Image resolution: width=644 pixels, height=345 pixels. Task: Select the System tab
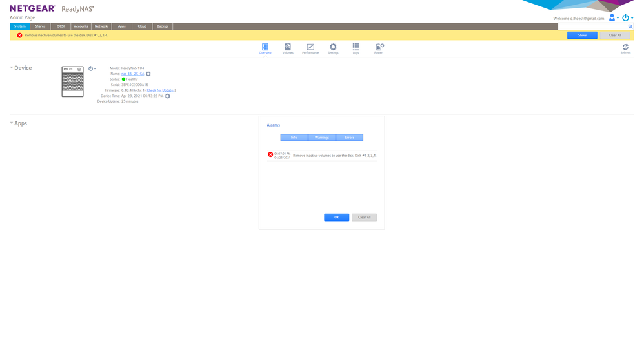[x=20, y=26]
